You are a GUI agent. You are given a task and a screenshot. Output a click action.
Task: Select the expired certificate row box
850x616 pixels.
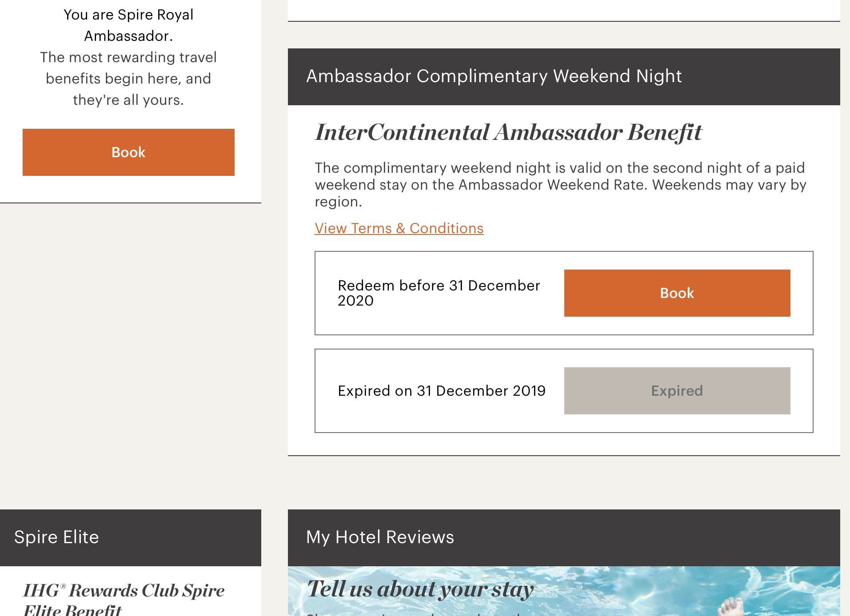[564, 391]
